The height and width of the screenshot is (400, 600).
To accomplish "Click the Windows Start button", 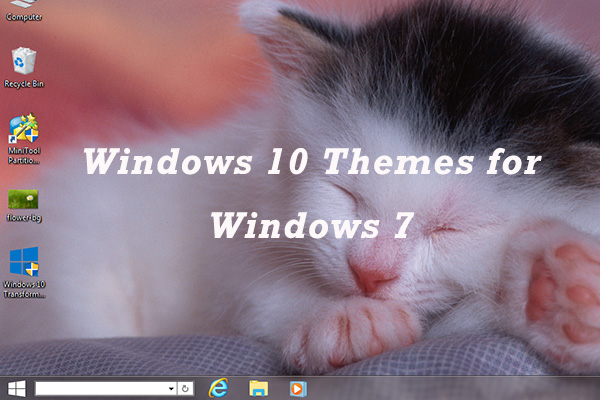I will click(x=17, y=389).
